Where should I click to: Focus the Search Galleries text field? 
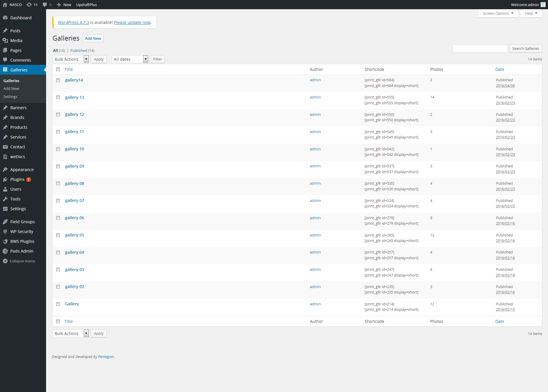point(480,49)
